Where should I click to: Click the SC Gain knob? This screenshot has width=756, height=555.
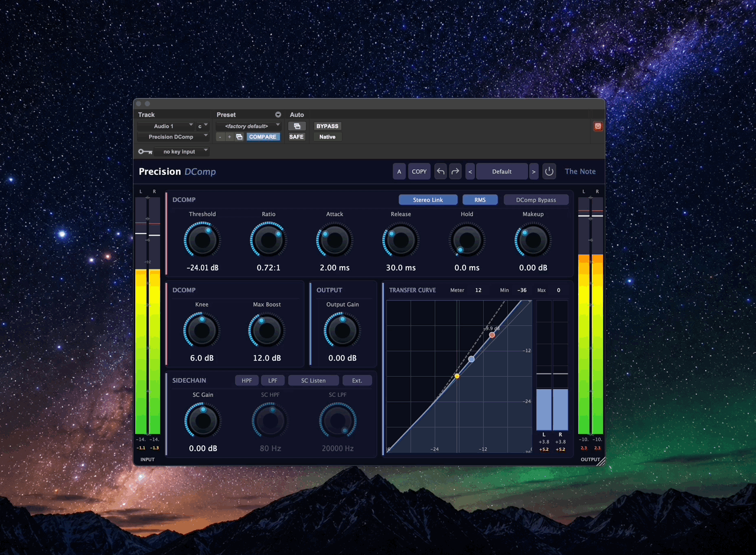(203, 421)
